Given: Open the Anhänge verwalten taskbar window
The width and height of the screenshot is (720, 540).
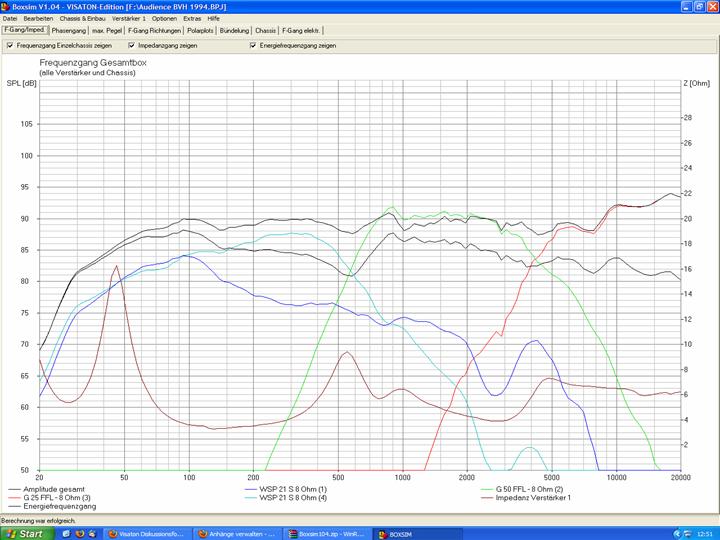Looking at the screenshot, I should click(x=240, y=533).
